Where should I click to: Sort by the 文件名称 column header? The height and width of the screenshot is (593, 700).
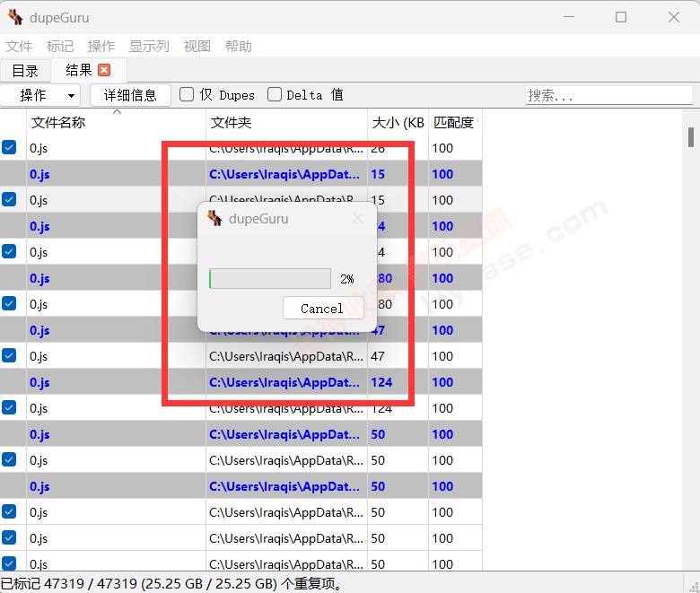pos(116,122)
